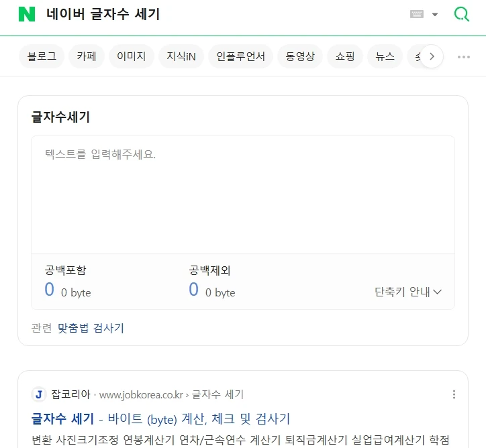Viewport: 486px width, 448px height.
Task: Open the 맞춤법 검사기 related link
Action: point(91,328)
